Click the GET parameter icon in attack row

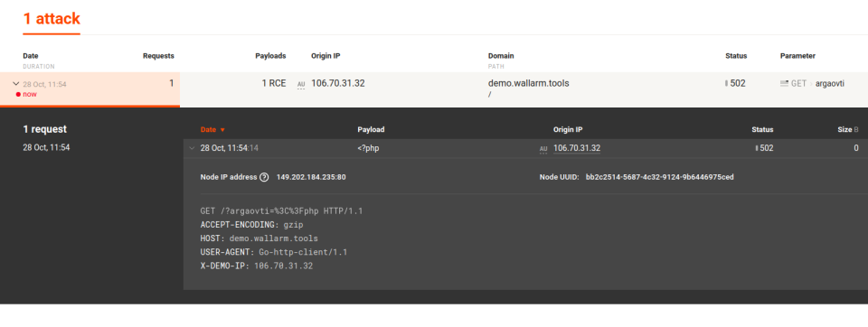(x=784, y=83)
